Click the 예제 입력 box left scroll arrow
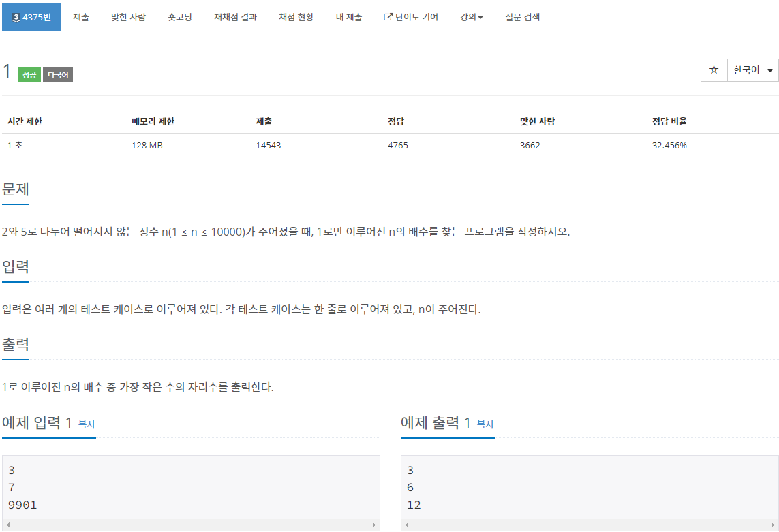779x532 pixels. [x=8, y=525]
